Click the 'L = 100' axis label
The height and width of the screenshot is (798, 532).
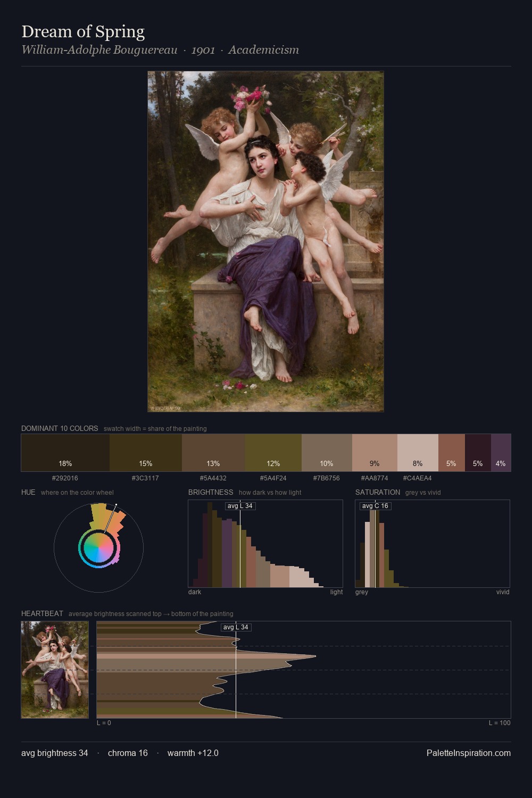tap(500, 723)
